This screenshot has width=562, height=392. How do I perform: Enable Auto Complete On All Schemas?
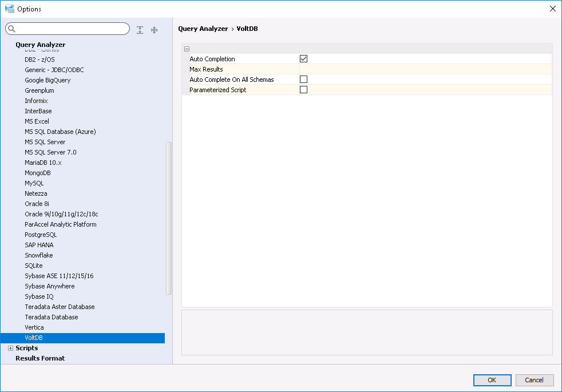click(x=304, y=80)
